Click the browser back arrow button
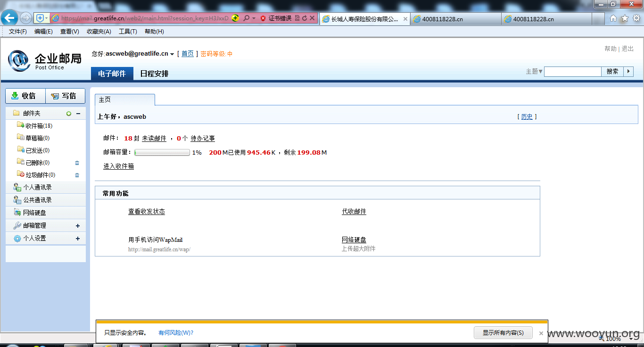 [9, 18]
